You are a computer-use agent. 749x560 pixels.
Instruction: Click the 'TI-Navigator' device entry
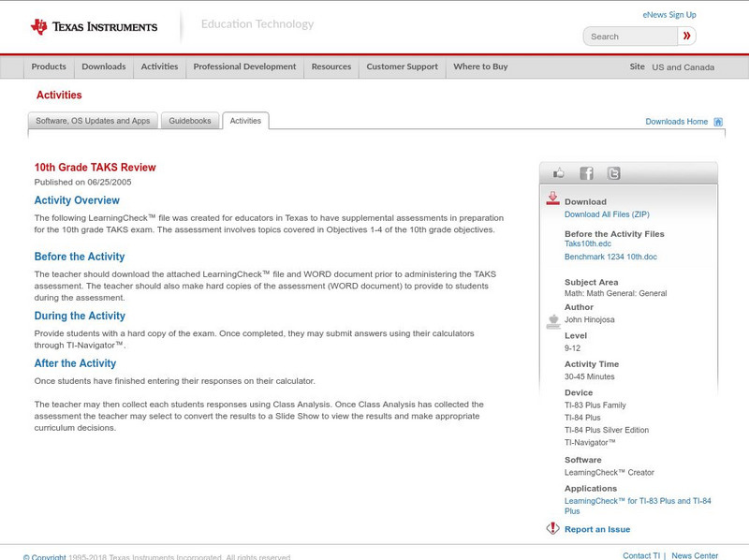[590, 442]
